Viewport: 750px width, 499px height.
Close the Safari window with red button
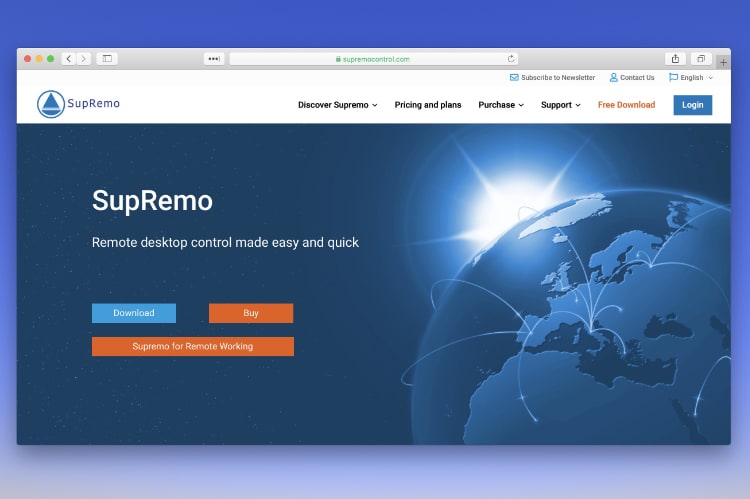point(28,59)
